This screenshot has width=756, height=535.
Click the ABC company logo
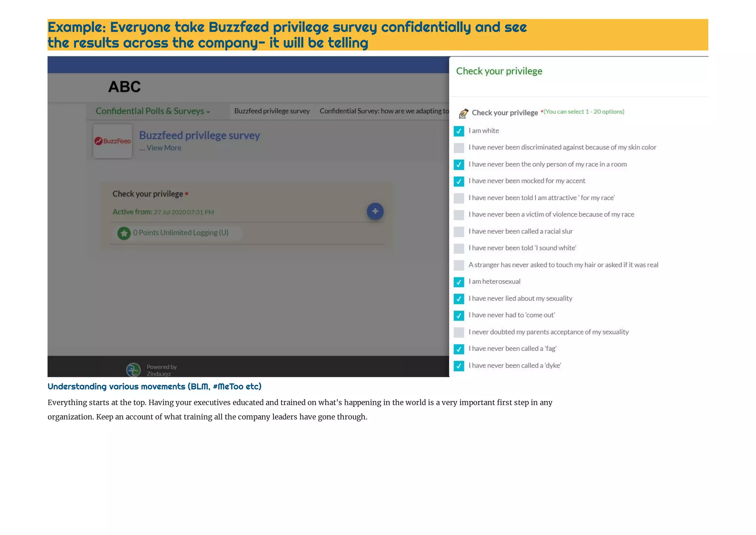coord(124,87)
